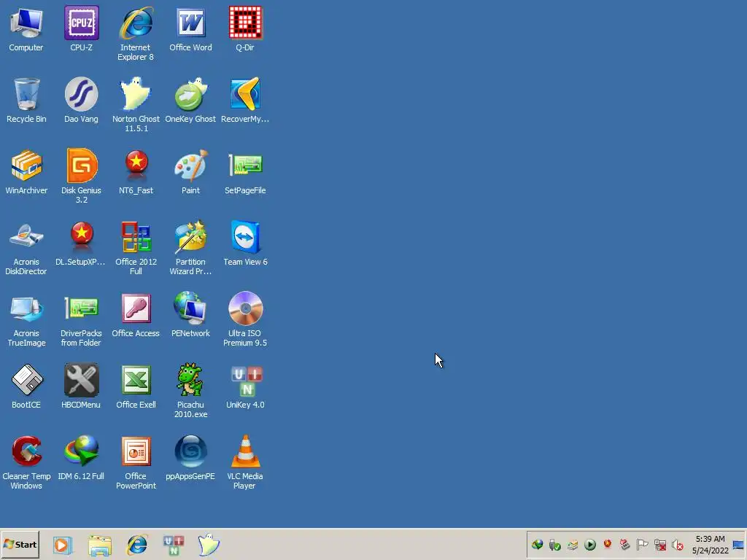Select Norton Ghost 11.5.1 icon
This screenshot has height=560, width=747.
point(136,105)
